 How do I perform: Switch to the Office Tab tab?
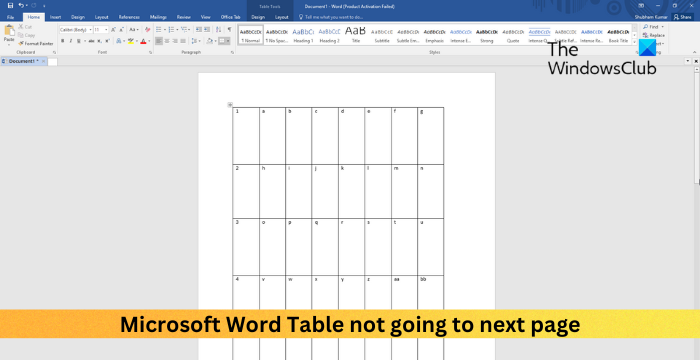[230, 17]
